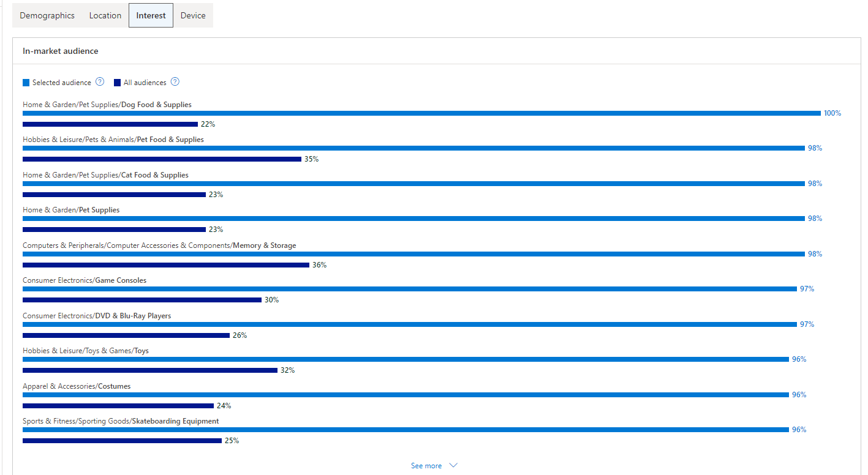Toggle All audiences series visibility
This screenshot has width=868, height=475.
(x=145, y=82)
